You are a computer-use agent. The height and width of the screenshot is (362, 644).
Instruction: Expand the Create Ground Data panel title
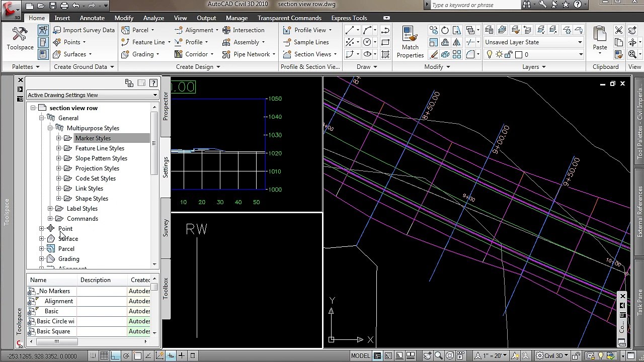coord(84,66)
